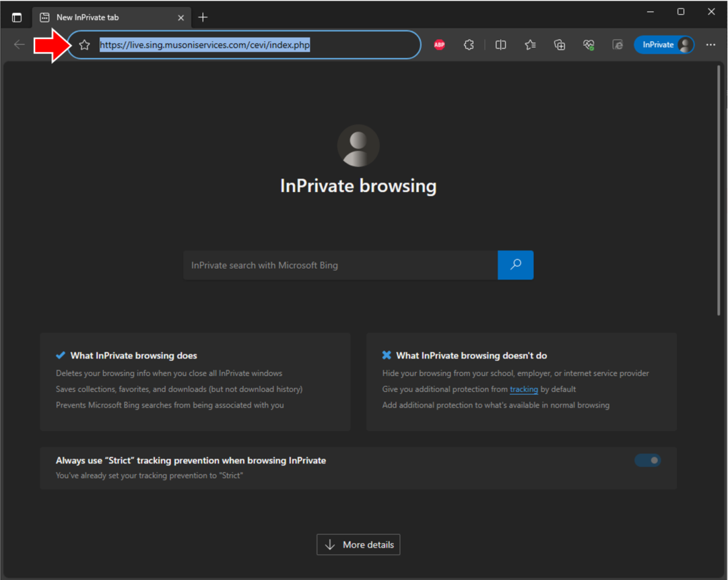Click 'Hide your browsing from your school' line
This screenshot has width=728, height=580.
515,373
